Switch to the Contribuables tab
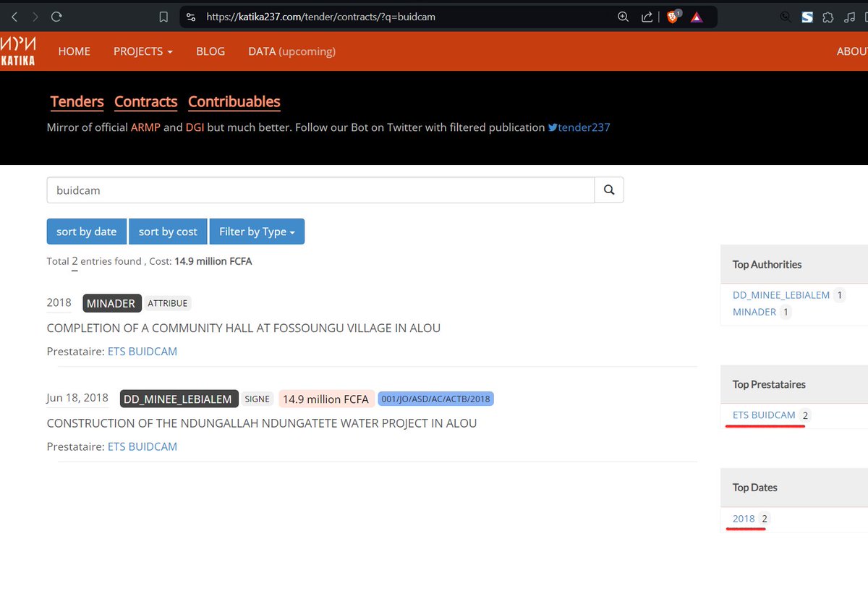Image resolution: width=868 pixels, height=607 pixels. 234,102
